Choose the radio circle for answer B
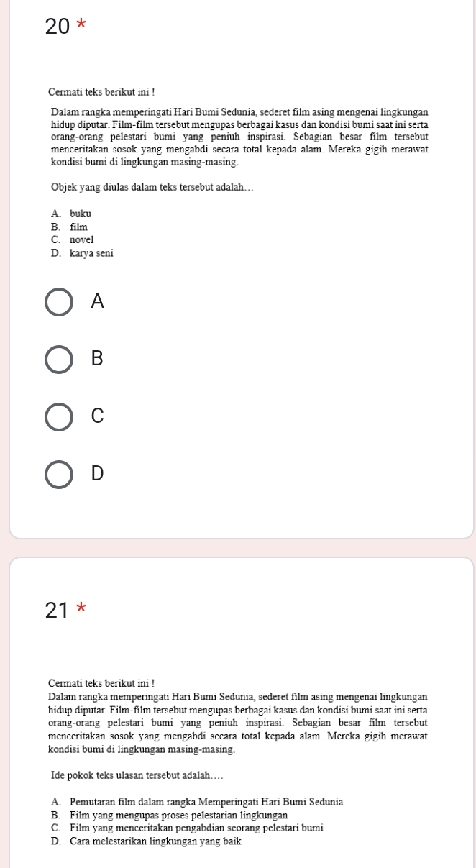476x868 pixels. click(x=60, y=360)
